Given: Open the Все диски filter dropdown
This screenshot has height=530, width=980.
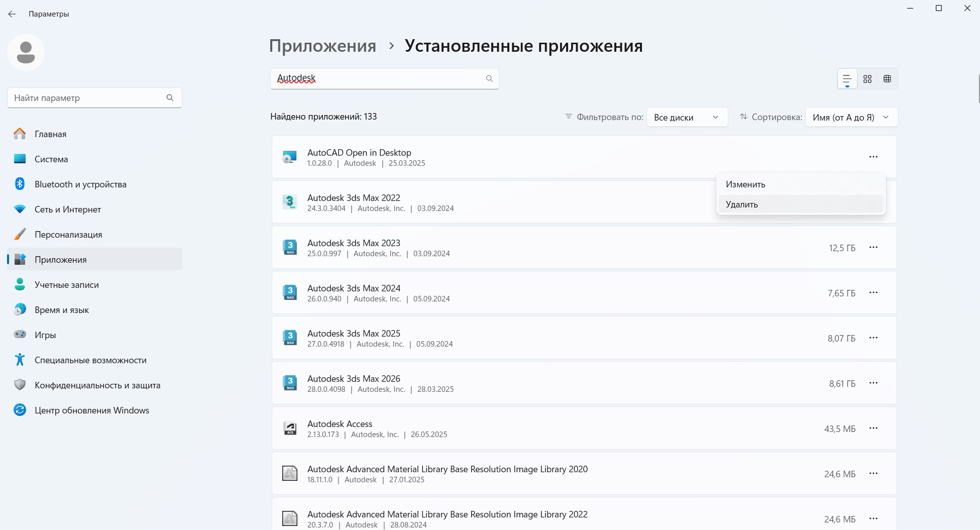Looking at the screenshot, I should [x=687, y=117].
